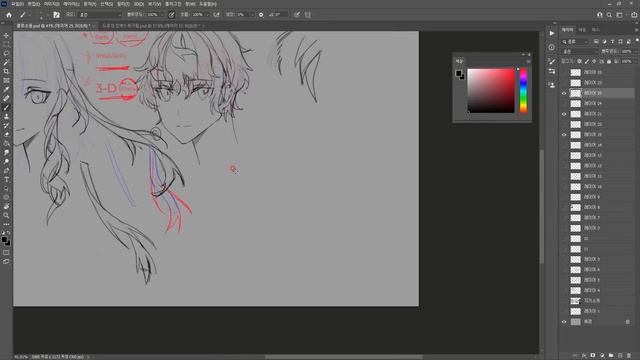This screenshot has width=640, height=360.
Task: Open the brush Mode dropdown
Action: point(100,15)
